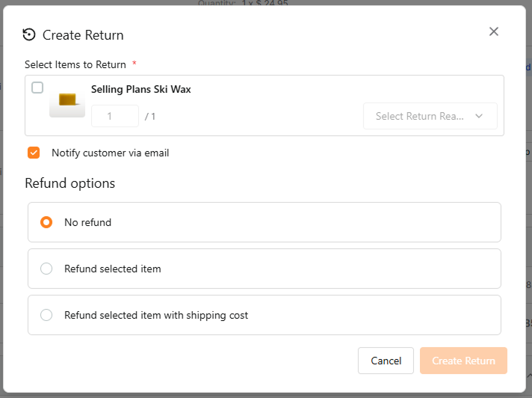Screen dimensions: 532x398
Task: Click the return history icon beside Create Return
Action: click(x=29, y=34)
